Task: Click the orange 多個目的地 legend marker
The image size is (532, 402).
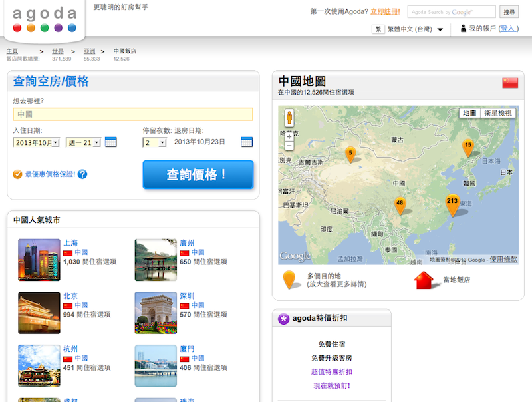Action: pyautogui.click(x=289, y=280)
